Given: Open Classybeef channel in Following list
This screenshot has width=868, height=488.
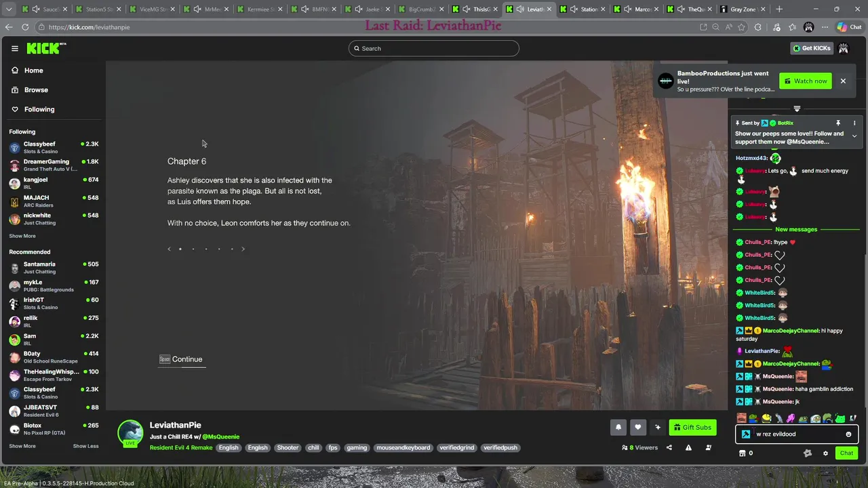Looking at the screenshot, I should pyautogui.click(x=53, y=147).
